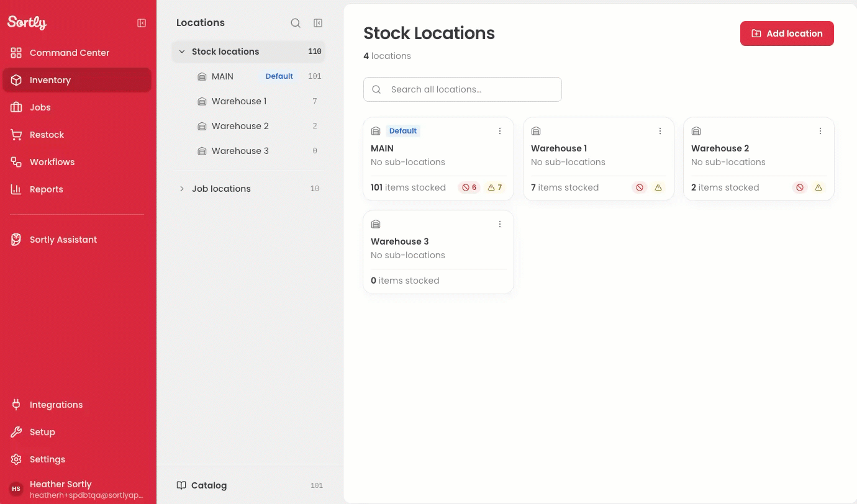Go to Settings in the sidebar
This screenshot has height=504, width=857.
77,459
